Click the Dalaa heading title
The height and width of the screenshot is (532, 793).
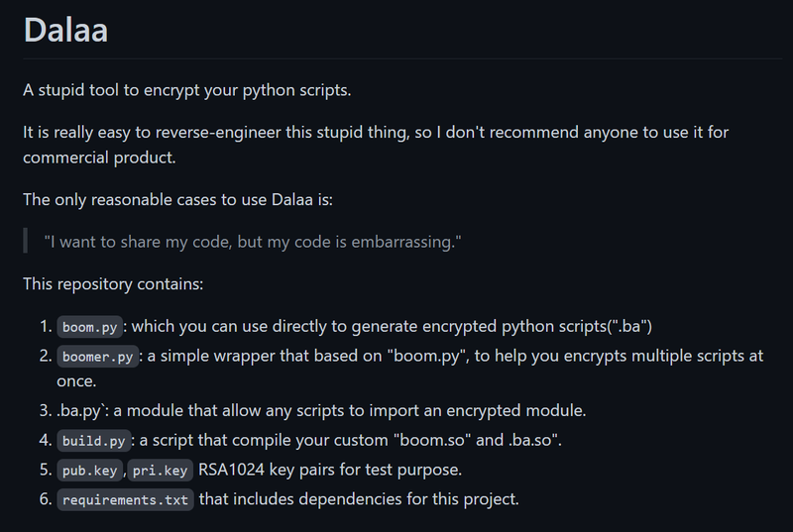(65, 31)
